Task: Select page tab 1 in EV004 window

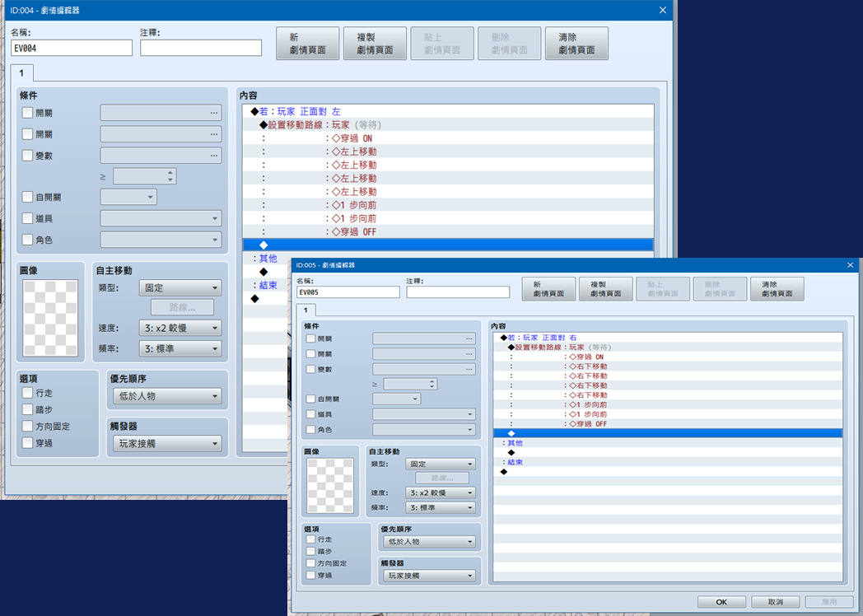Action: (21, 73)
